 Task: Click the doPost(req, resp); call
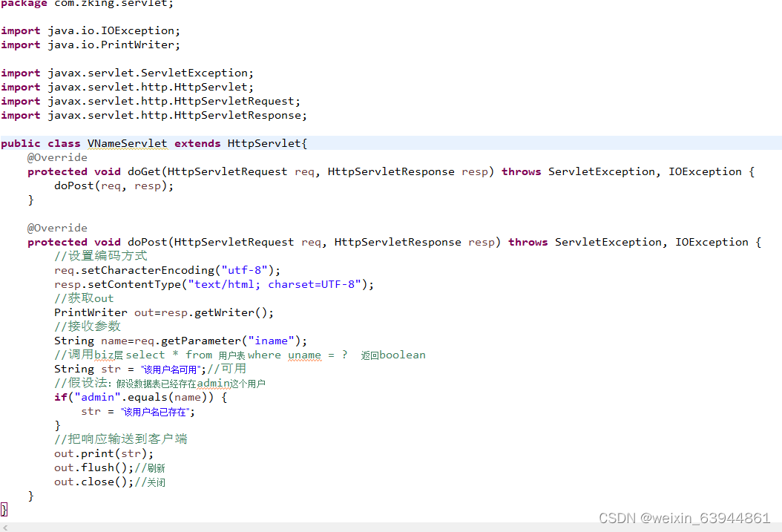[114, 186]
